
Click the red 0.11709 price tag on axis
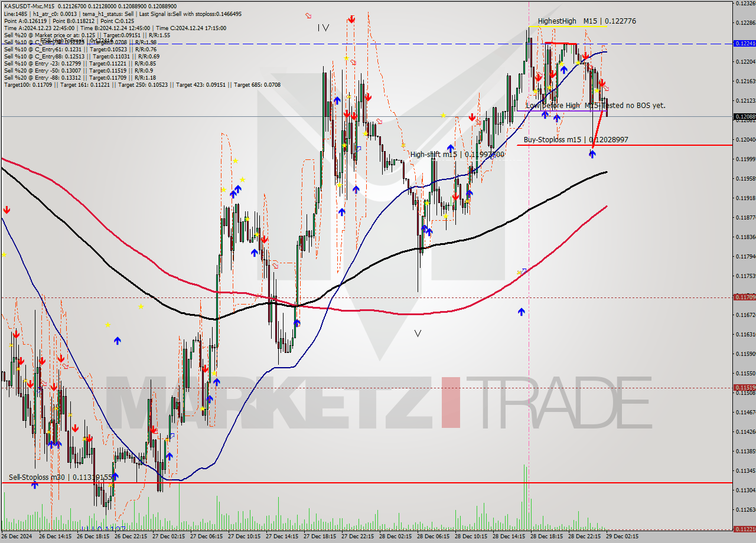coord(744,297)
